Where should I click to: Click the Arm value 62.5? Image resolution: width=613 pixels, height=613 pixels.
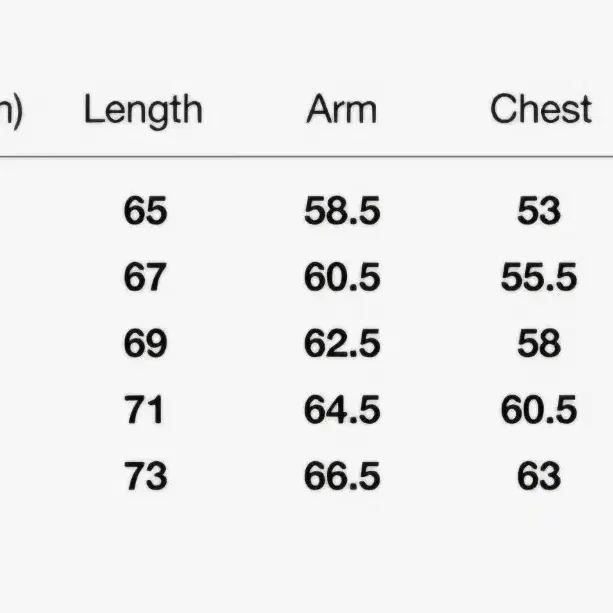pos(342,344)
